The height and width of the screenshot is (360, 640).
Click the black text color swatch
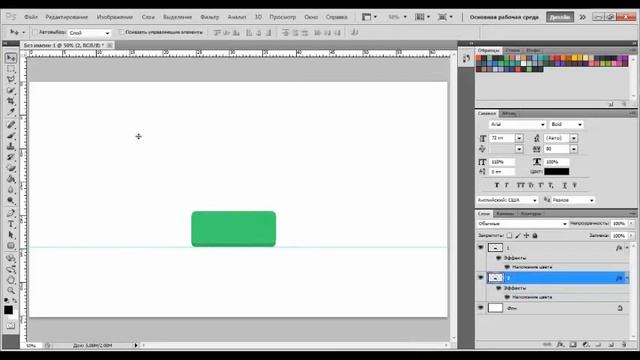[x=556, y=171]
